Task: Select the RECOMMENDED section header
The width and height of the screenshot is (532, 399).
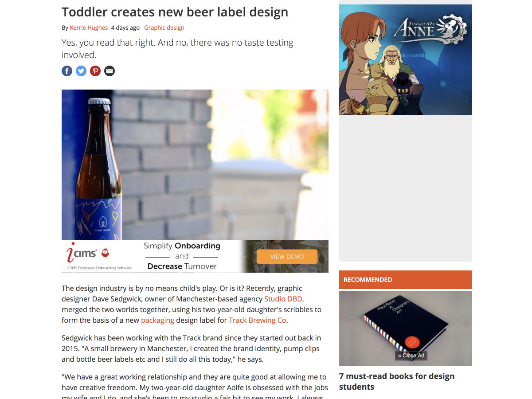Action: 406,280
